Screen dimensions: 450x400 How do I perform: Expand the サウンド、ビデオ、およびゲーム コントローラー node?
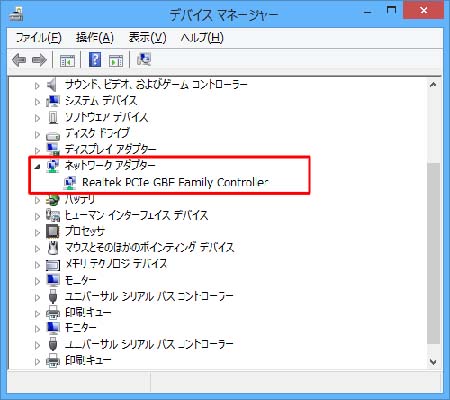click(37, 86)
